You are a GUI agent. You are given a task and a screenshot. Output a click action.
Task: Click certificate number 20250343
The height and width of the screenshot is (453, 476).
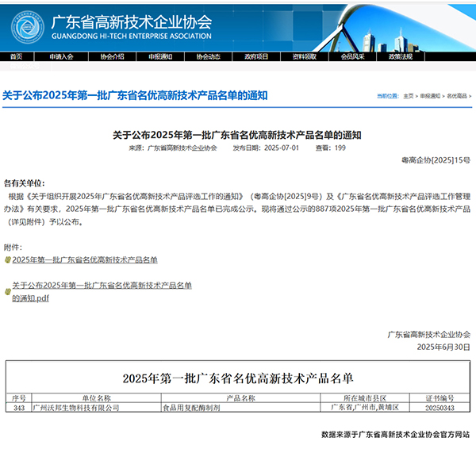[440, 408]
